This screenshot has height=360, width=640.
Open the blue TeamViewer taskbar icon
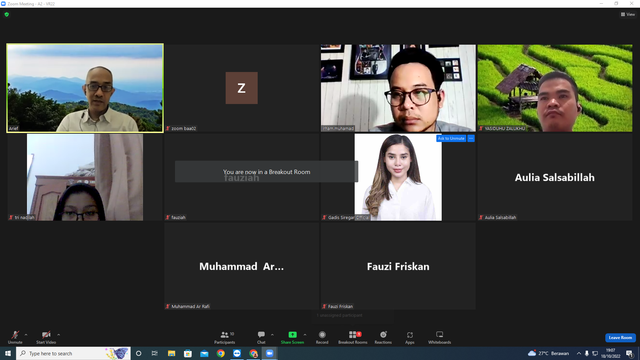(x=237, y=353)
